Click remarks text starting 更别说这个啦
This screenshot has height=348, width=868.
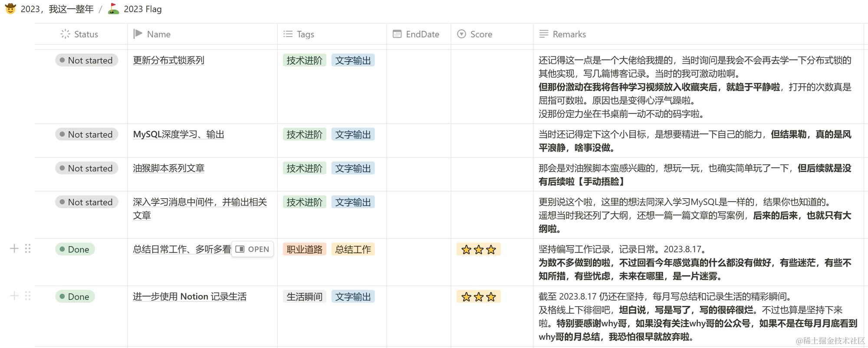click(x=695, y=215)
